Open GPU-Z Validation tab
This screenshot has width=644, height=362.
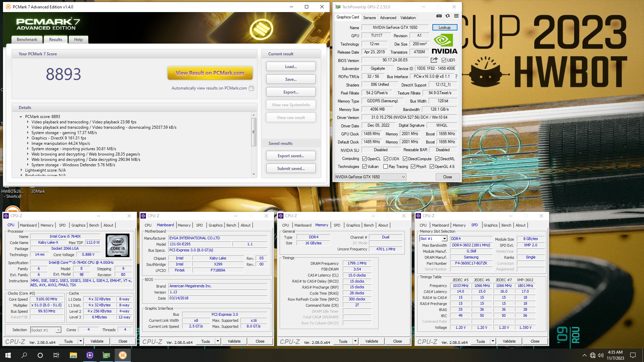click(x=408, y=18)
